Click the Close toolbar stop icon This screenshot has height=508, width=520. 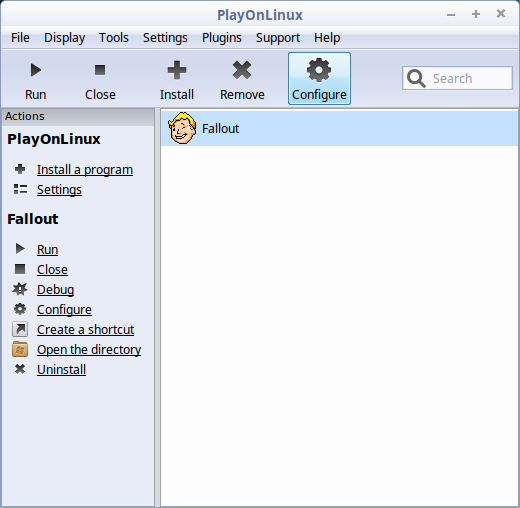pos(100,70)
